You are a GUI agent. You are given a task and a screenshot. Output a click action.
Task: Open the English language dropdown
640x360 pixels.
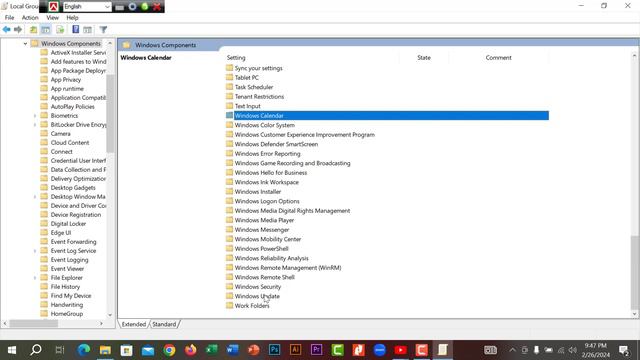[87, 7]
